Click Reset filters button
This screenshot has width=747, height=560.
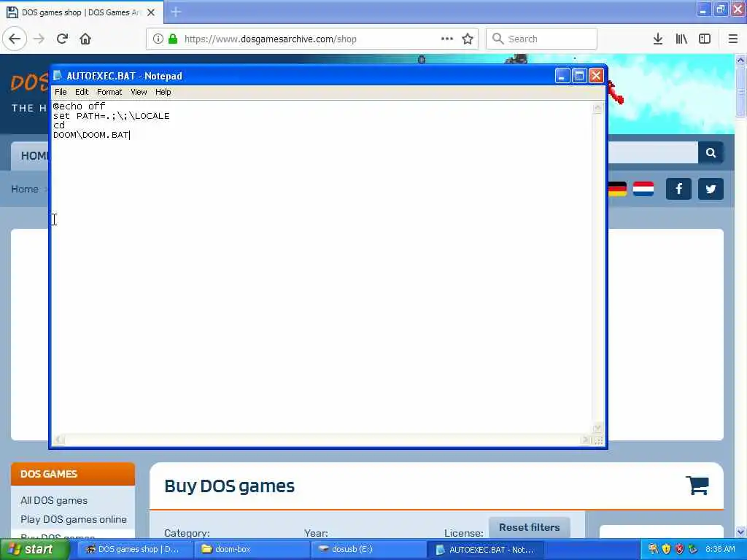tap(530, 528)
